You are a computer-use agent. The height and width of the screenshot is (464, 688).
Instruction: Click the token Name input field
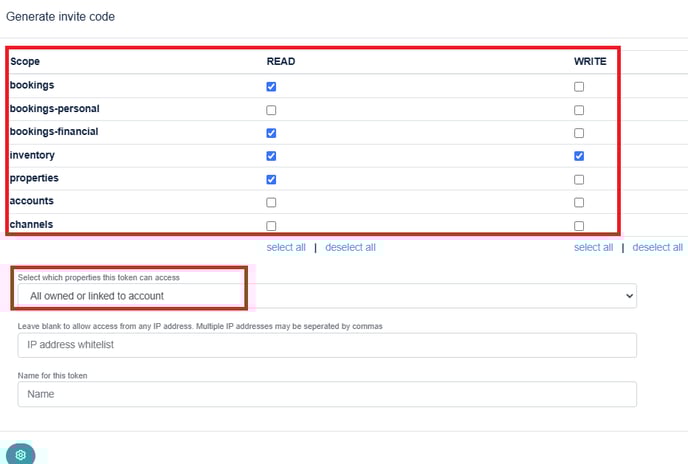(x=327, y=394)
